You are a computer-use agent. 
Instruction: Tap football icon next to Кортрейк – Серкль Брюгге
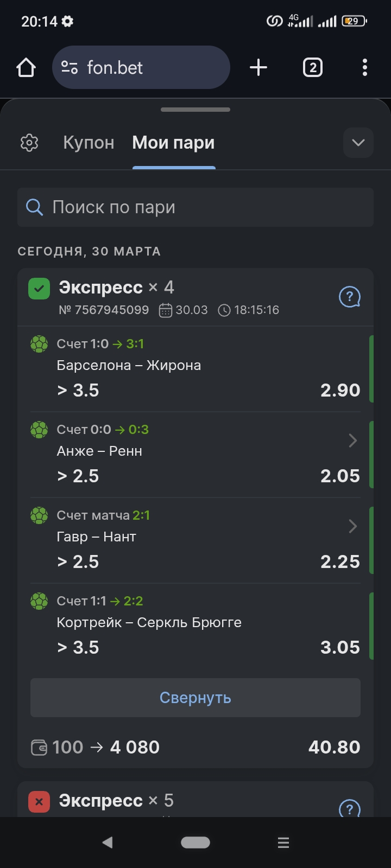(39, 601)
